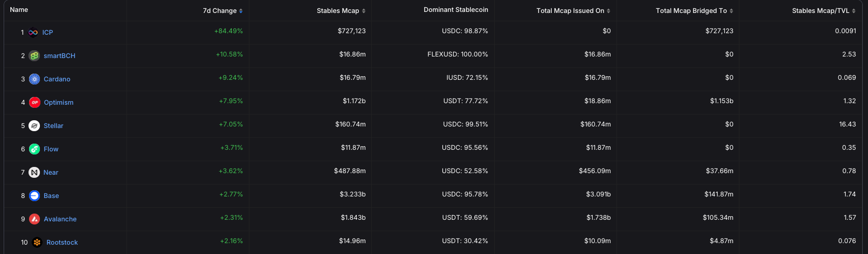
Task: Open the Rootstock chain link
Action: tap(62, 242)
